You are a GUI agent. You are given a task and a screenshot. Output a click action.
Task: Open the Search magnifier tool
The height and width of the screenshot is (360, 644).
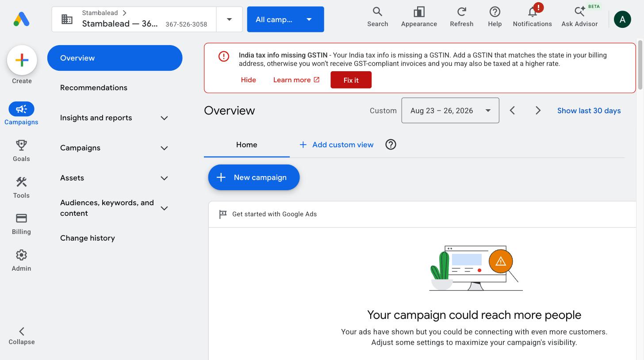coord(377,17)
